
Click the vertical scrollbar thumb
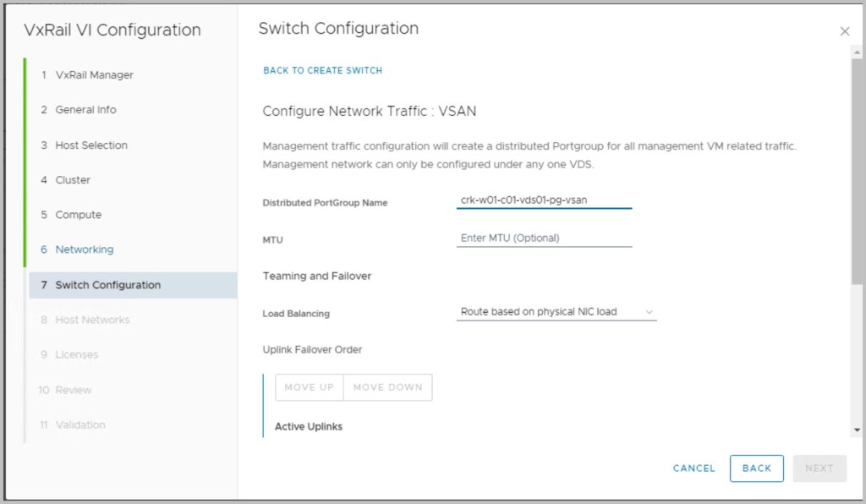click(858, 169)
